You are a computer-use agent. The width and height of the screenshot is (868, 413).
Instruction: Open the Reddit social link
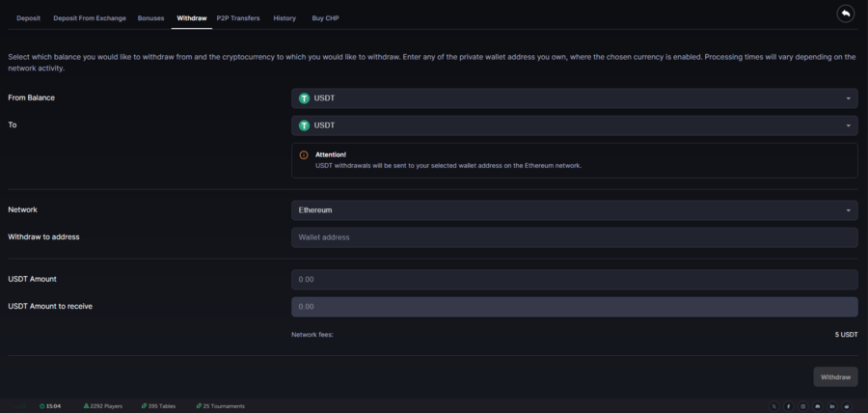coord(846,406)
